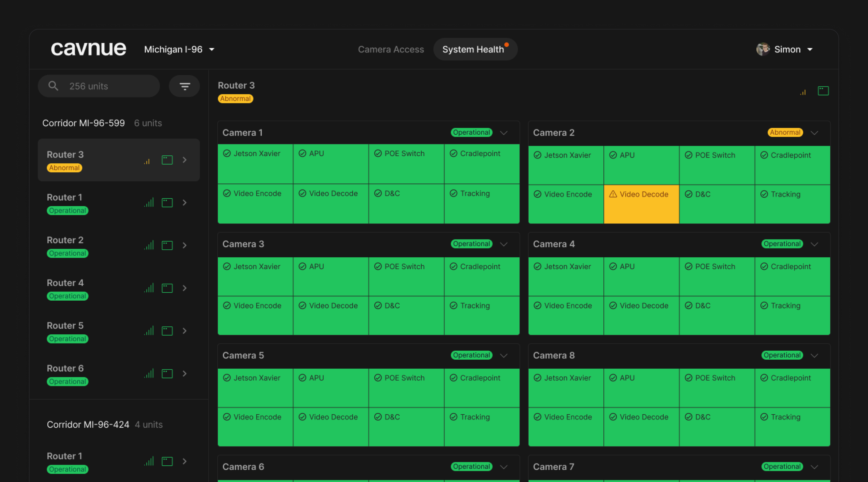Click the Cavnue logo
This screenshot has height=482, width=868.
(89, 49)
